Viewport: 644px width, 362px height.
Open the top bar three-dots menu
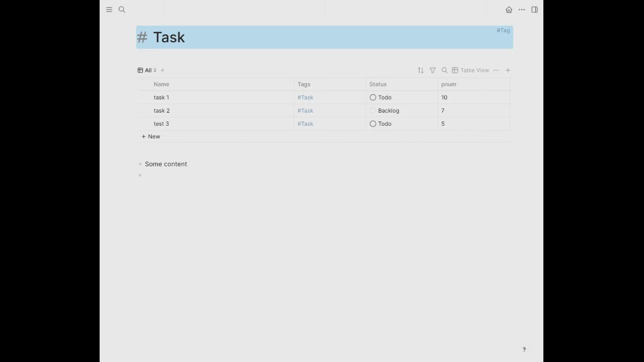point(522,10)
